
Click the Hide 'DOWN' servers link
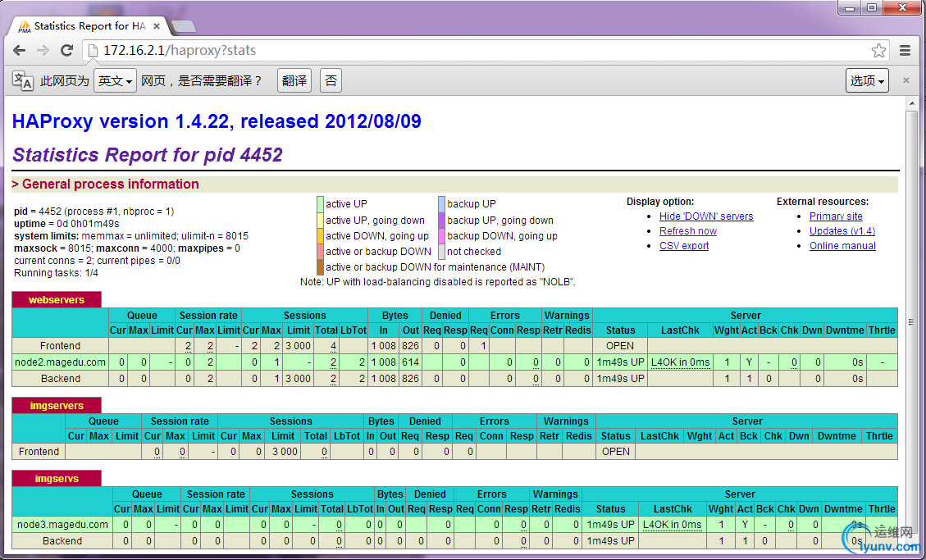click(x=705, y=216)
